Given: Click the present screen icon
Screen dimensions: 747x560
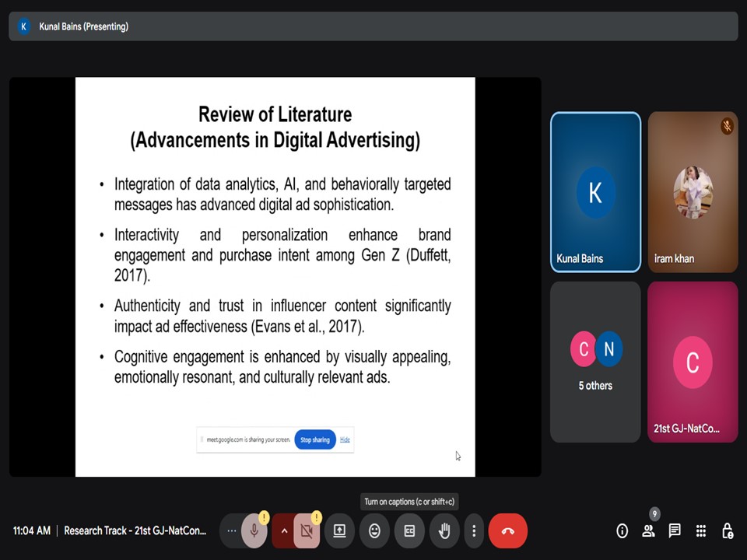Looking at the screenshot, I should [x=339, y=530].
